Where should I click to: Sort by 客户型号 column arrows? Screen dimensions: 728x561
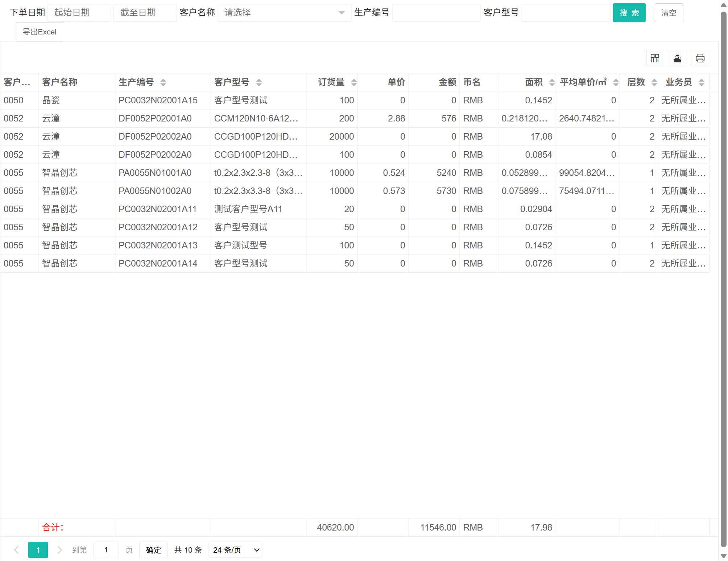point(259,82)
